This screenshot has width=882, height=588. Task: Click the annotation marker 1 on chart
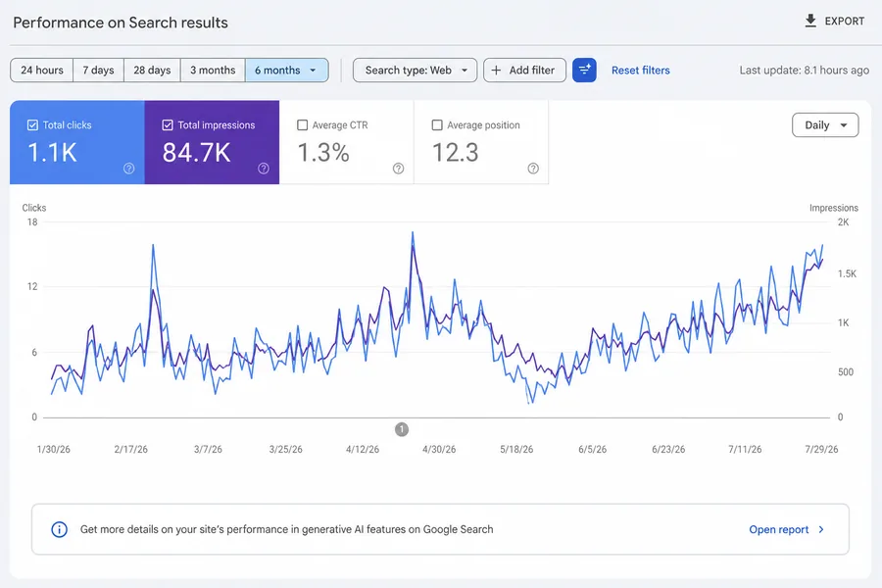click(402, 429)
